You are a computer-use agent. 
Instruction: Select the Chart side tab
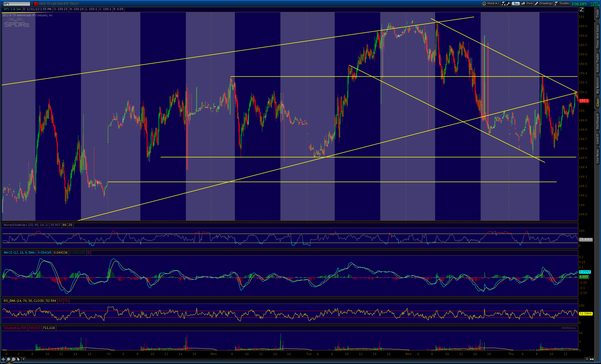click(598, 102)
